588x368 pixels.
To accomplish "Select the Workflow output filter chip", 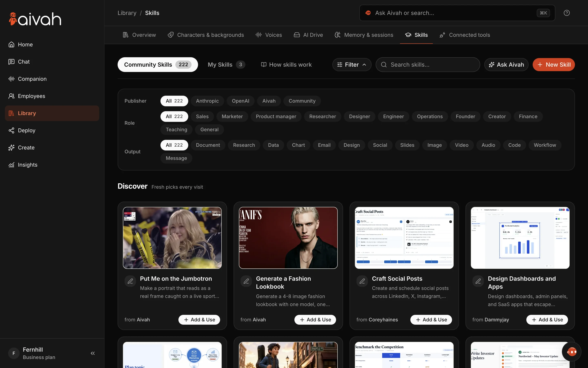I will 545,145.
